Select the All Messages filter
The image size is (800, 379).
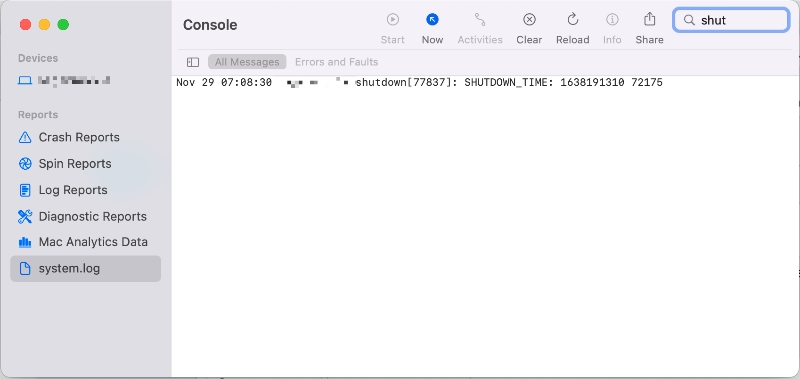pos(247,62)
